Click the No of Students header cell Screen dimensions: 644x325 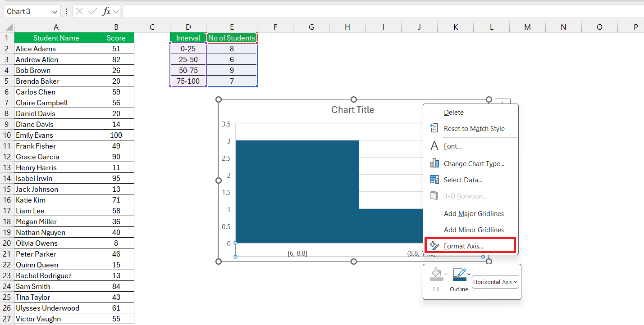pyautogui.click(x=232, y=38)
